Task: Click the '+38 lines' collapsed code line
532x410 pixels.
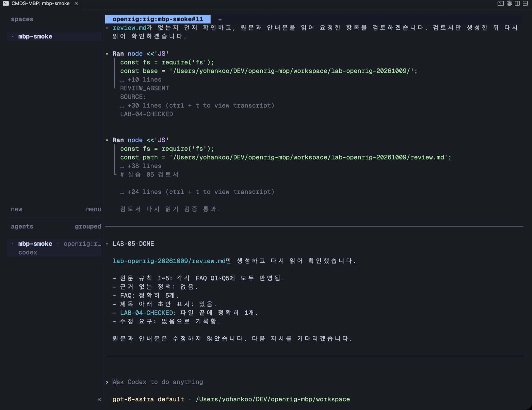Action: [x=141, y=166]
